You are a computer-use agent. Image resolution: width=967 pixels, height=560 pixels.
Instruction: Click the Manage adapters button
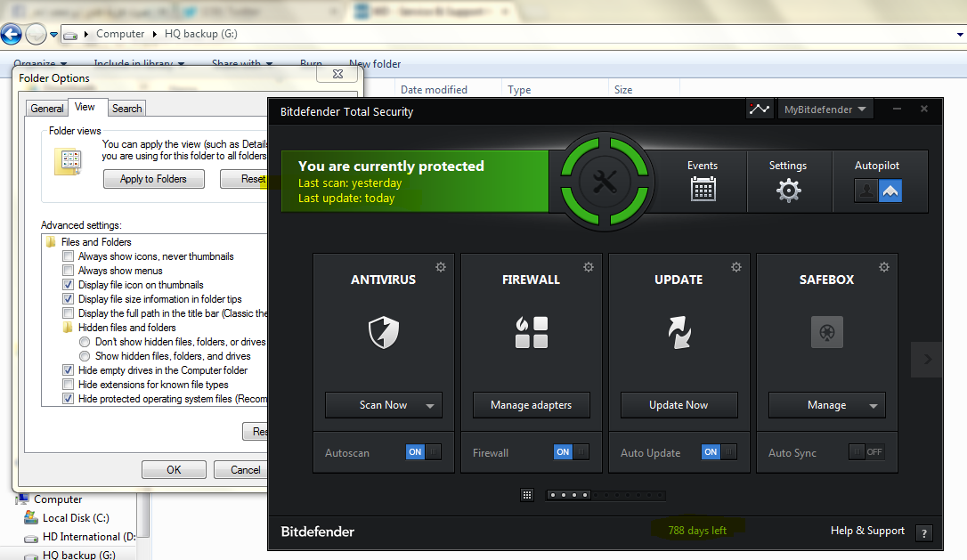pos(531,405)
